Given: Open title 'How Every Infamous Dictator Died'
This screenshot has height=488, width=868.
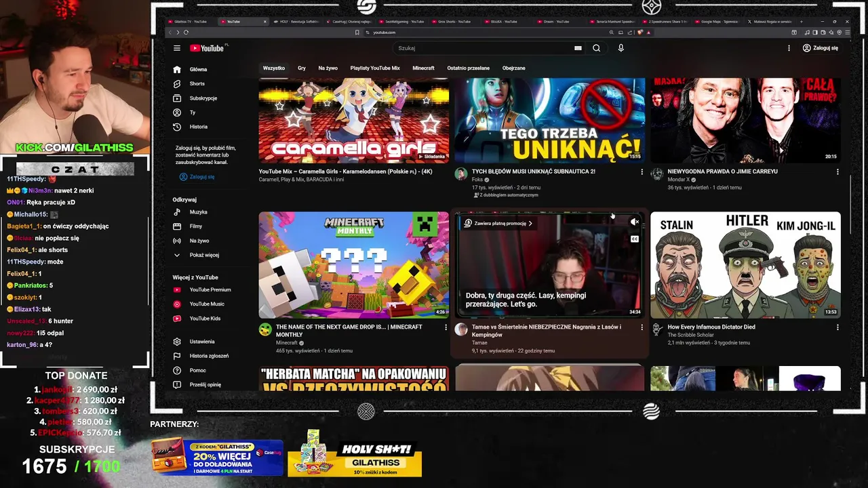Looking at the screenshot, I should click(x=711, y=327).
